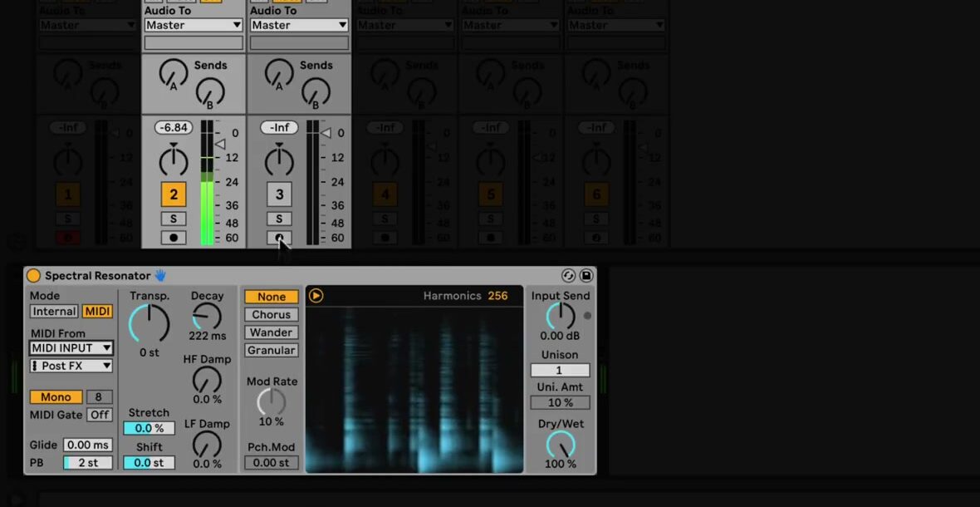Click track 2 volume value -6.84
980x507 pixels.
173,127
